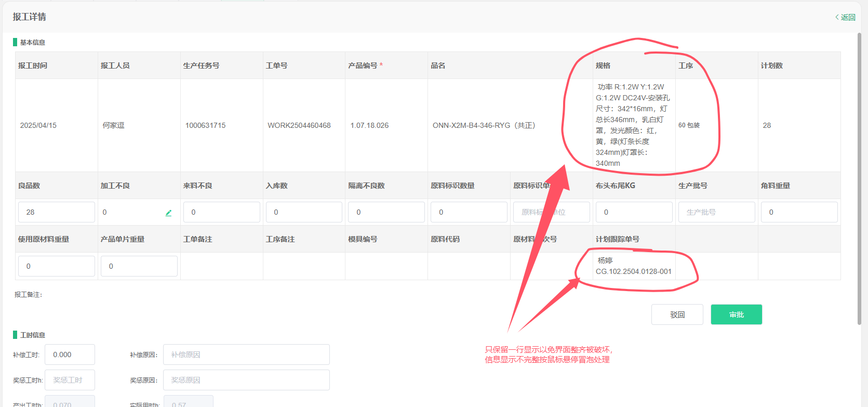Viewport: 868px width, 407px height.
Task: Select the 入库数 input box
Action: [304, 212]
